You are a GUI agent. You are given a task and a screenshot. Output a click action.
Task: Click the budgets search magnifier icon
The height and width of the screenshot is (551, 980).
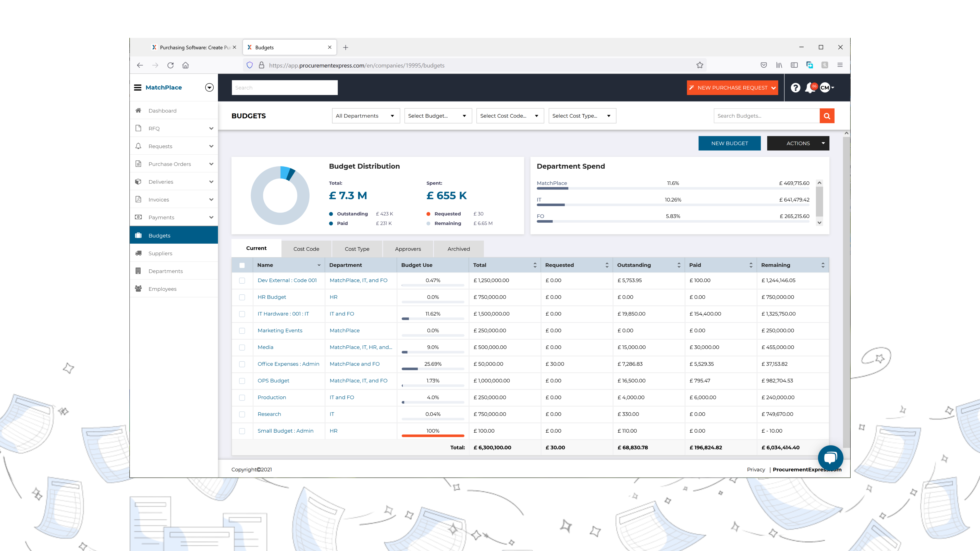827,116
